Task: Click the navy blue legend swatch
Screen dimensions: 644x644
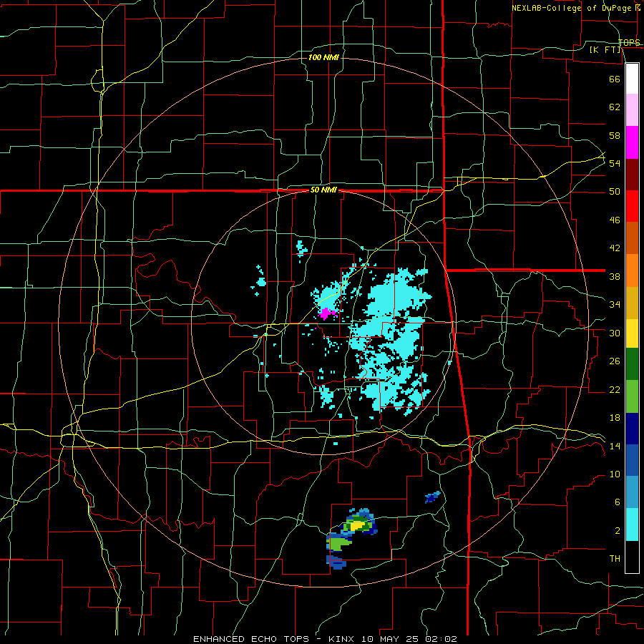Action: click(632, 429)
